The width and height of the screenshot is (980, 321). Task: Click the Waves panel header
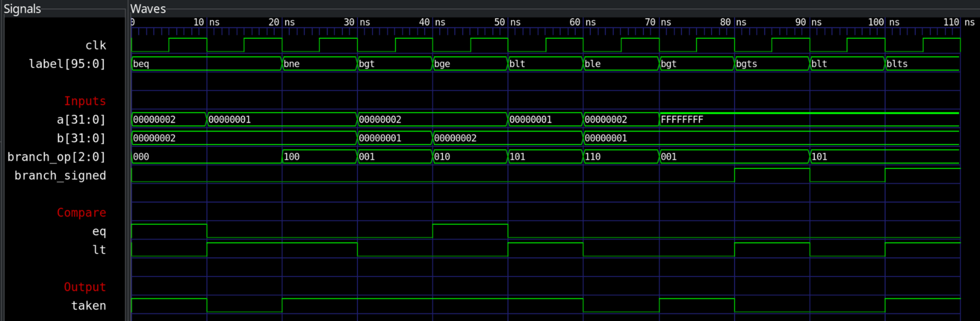coord(148,9)
